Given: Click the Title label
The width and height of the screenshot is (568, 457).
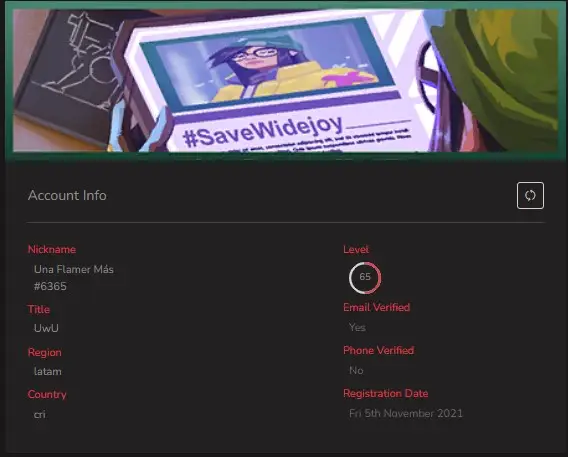Looking at the screenshot, I should coord(39,309).
